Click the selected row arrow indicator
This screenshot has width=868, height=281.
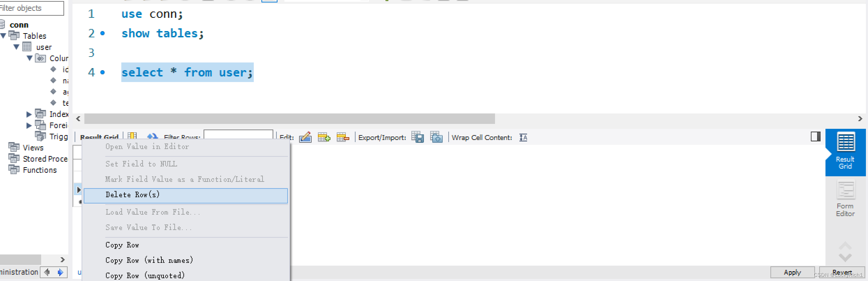tap(79, 190)
